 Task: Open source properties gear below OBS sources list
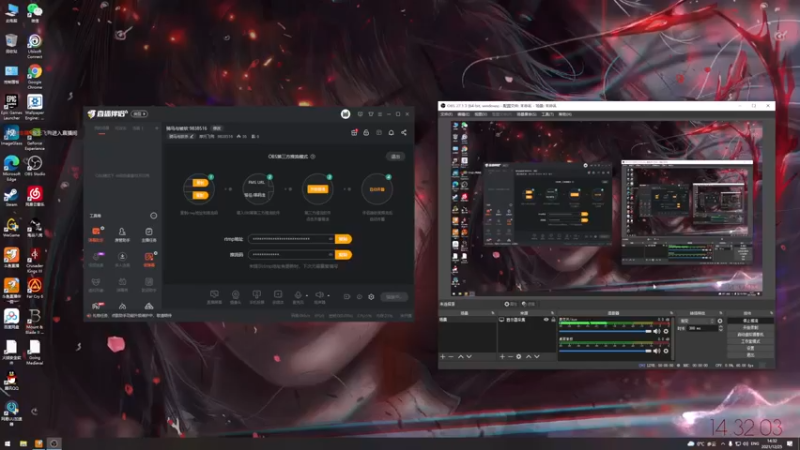[x=519, y=357]
